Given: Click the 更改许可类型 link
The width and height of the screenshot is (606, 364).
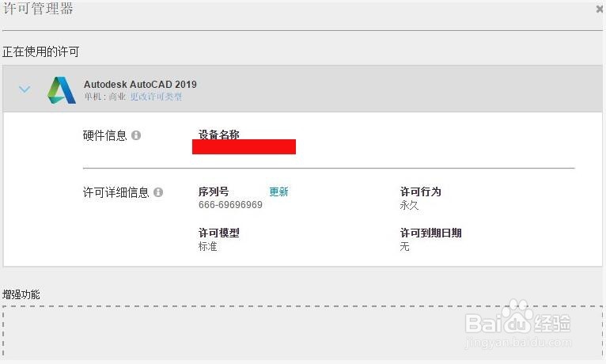Looking at the screenshot, I should tap(156, 97).
